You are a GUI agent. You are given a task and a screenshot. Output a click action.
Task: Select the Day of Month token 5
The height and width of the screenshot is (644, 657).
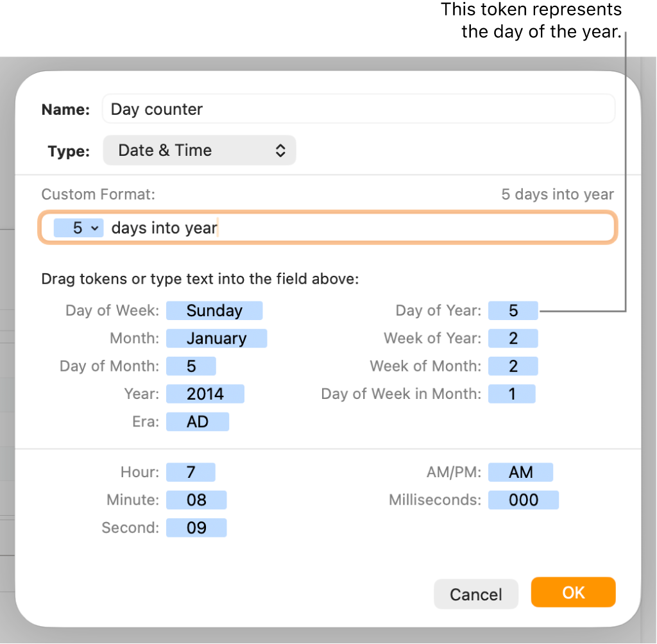coord(191,366)
